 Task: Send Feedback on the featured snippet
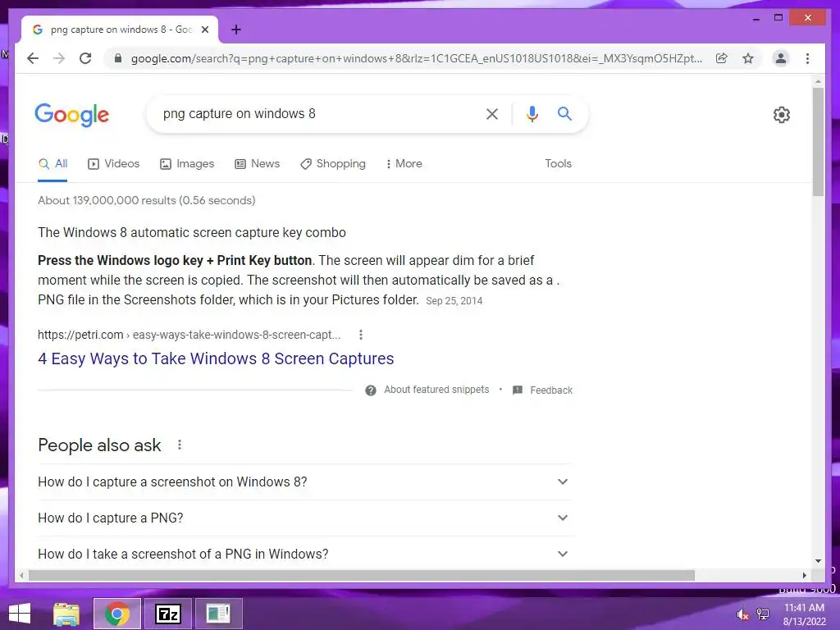(551, 390)
